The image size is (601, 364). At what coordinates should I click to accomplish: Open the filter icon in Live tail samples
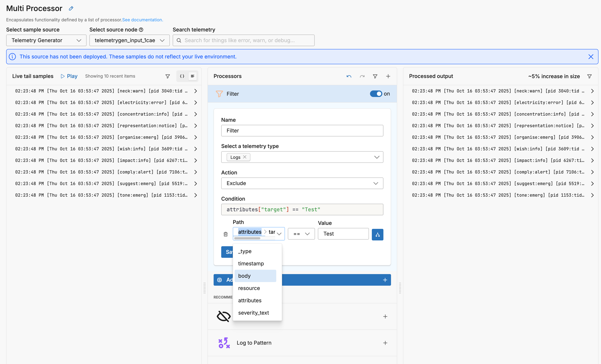coord(168,76)
